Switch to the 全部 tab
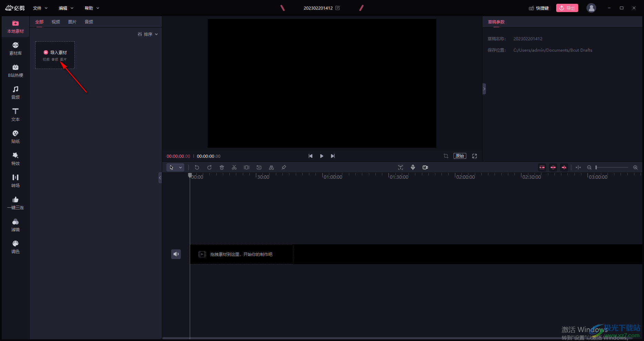The image size is (644, 341). pos(39,22)
